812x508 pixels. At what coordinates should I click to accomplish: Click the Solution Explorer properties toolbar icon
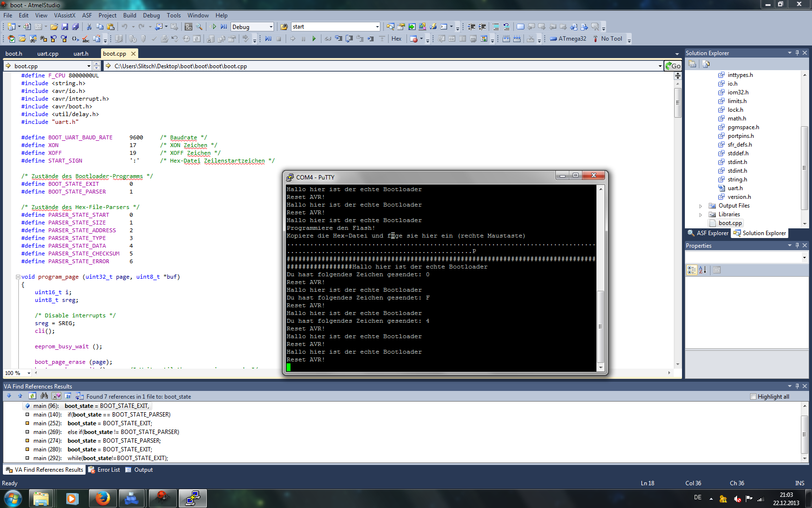point(692,64)
